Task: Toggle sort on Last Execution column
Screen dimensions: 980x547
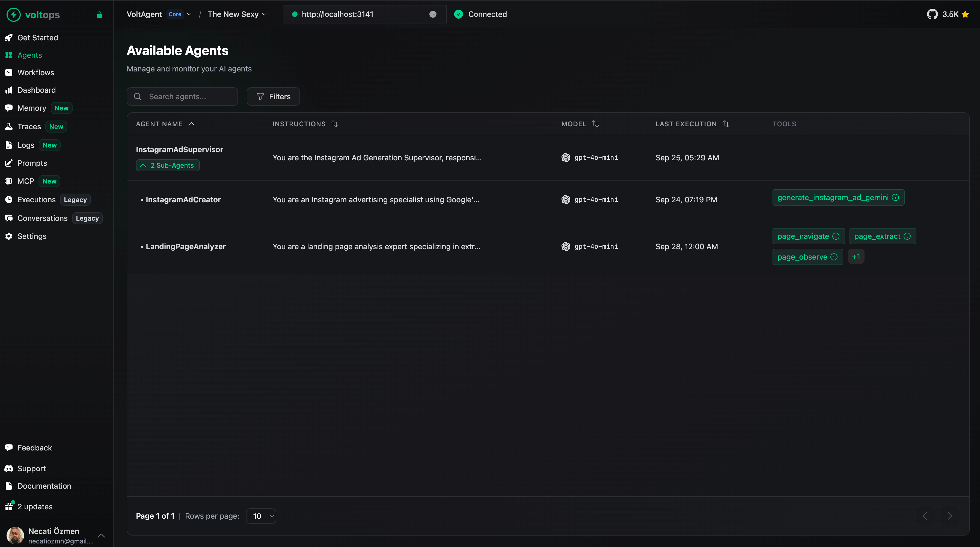Action: [726, 124]
